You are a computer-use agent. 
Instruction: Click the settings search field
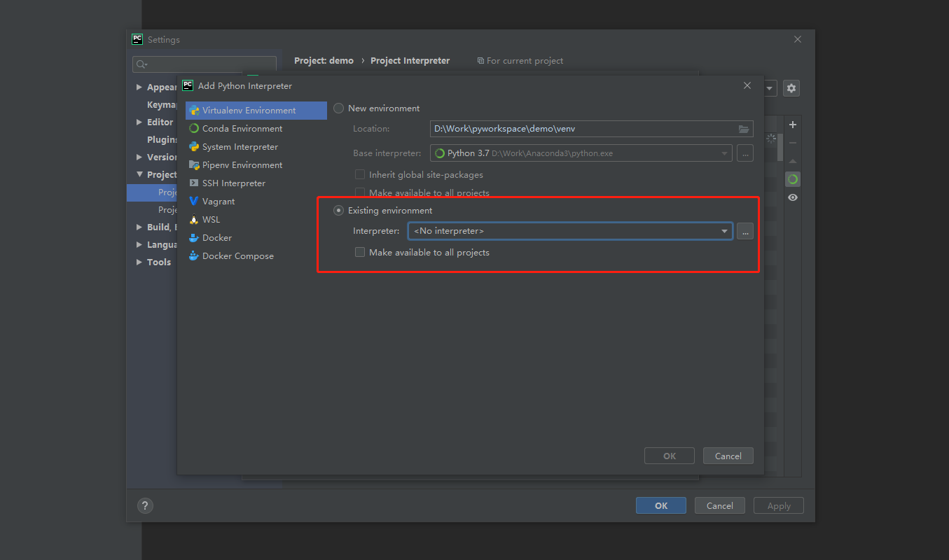(x=205, y=64)
